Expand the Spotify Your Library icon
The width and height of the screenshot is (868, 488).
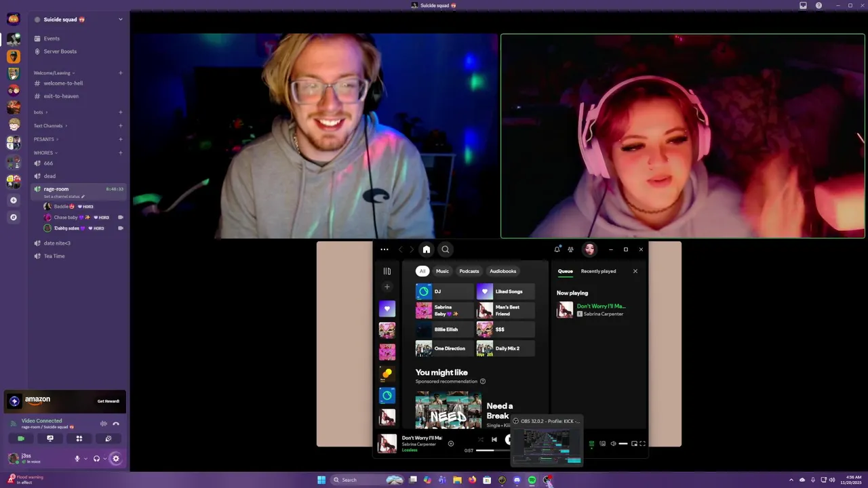[387, 271]
